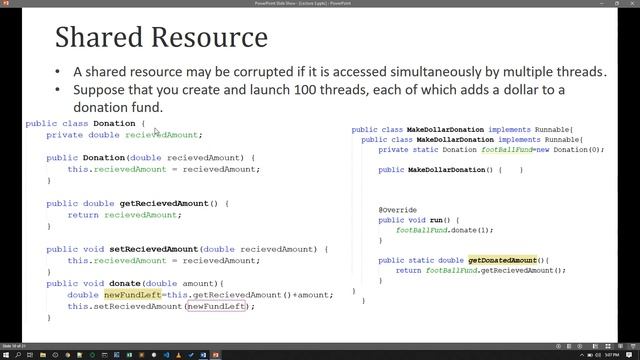Click 'return recievedAmount;' line
The height and width of the screenshot is (360, 640).
[124, 215]
